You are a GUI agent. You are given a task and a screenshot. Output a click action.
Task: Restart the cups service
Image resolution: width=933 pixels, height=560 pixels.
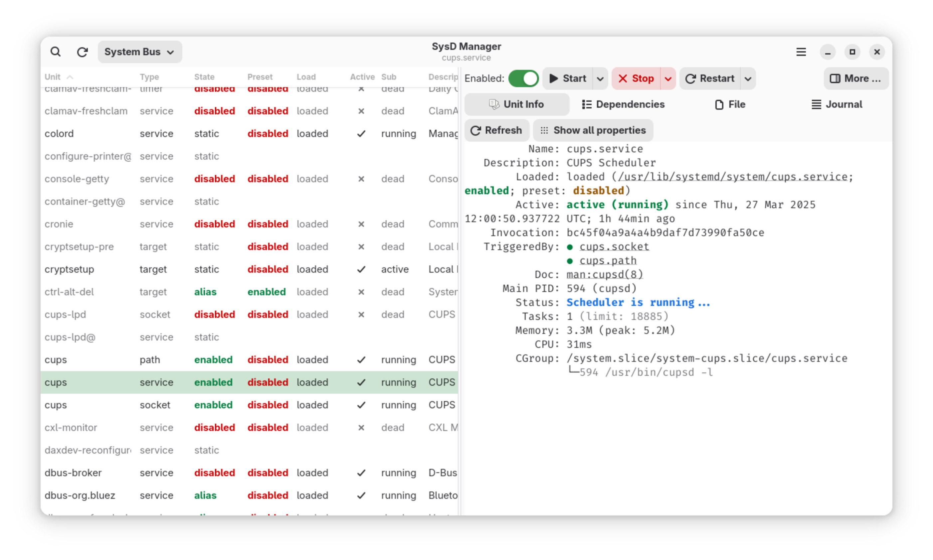click(x=710, y=78)
